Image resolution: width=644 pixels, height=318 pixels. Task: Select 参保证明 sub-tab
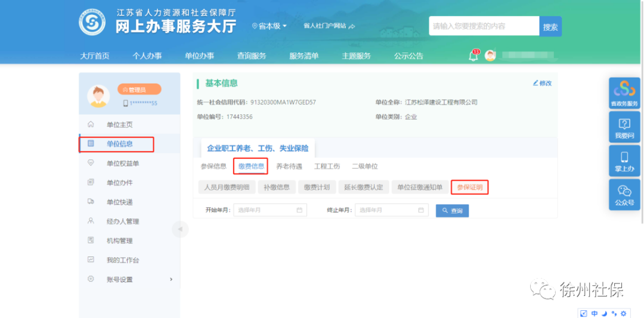(469, 187)
